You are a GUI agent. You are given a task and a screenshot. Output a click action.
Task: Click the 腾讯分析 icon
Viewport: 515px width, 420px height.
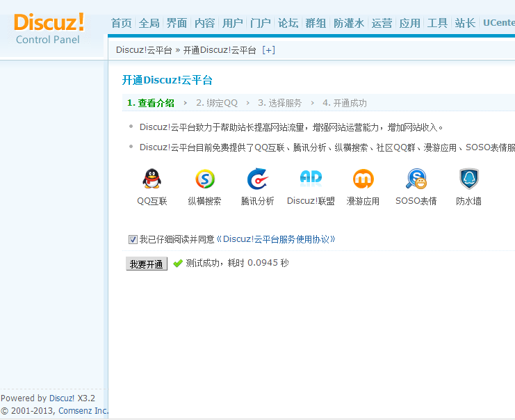pyautogui.click(x=257, y=179)
